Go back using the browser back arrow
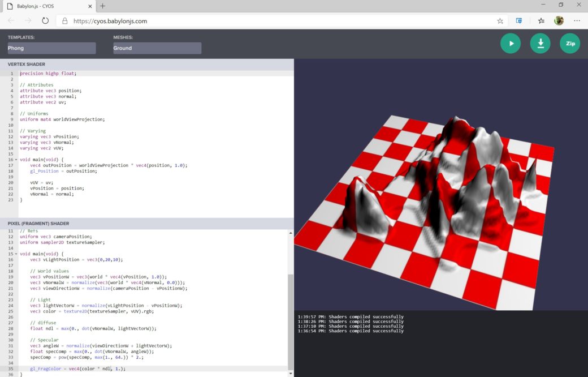588x377 pixels. [11, 20]
